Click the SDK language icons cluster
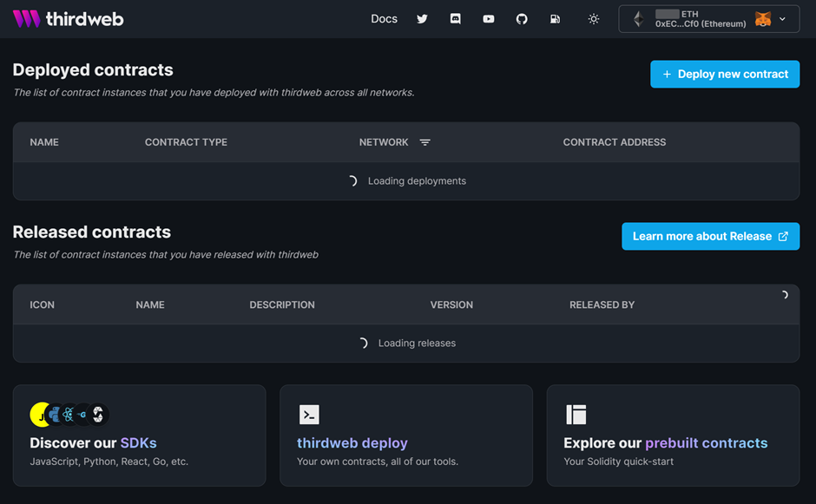 point(69,415)
